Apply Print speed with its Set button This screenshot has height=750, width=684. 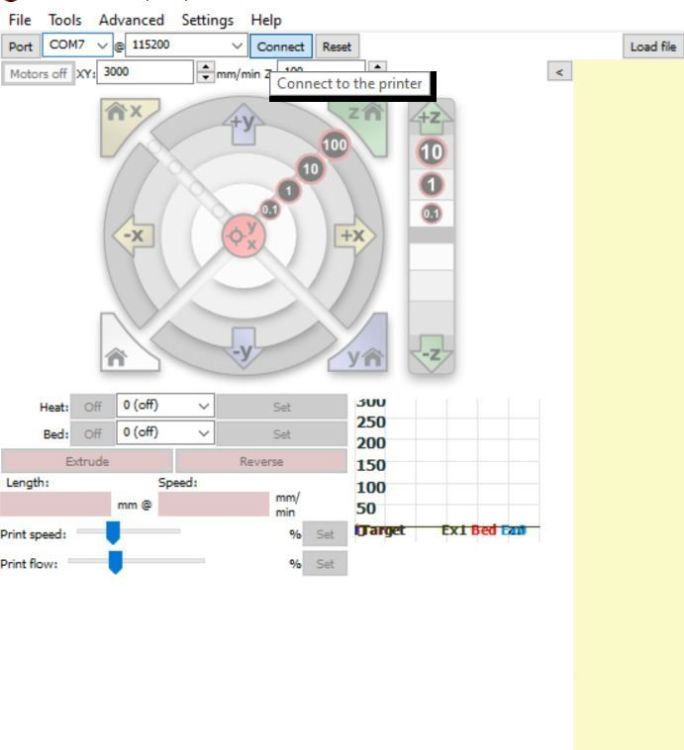coord(325,534)
